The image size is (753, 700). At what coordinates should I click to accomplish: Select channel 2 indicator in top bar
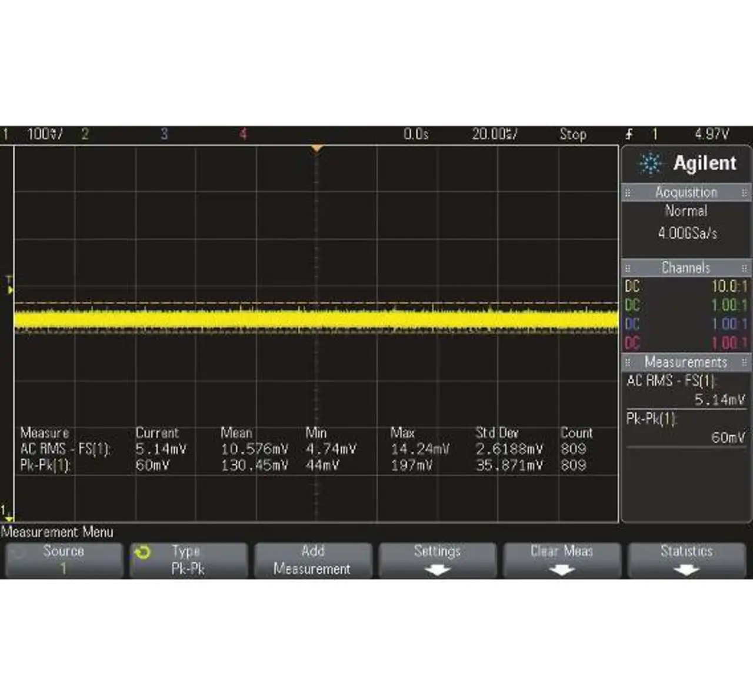[85, 134]
